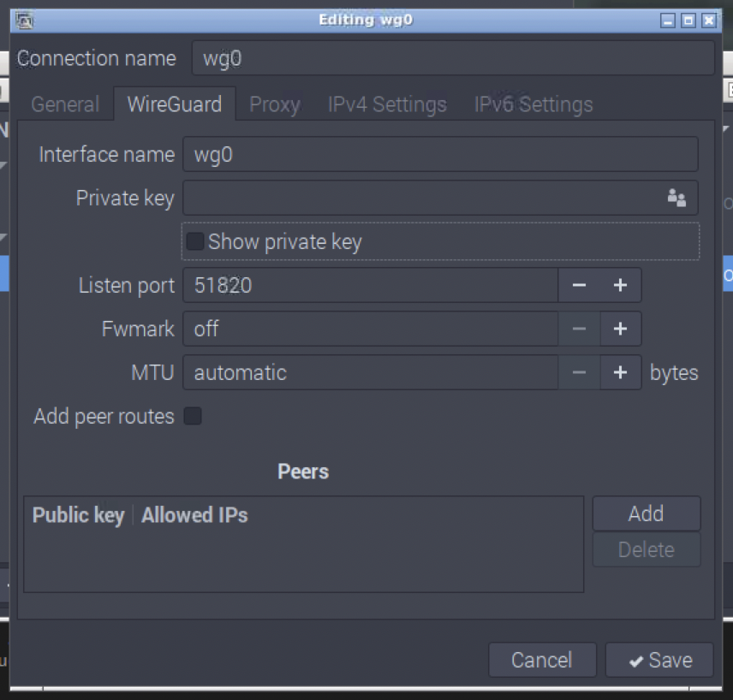Image resolution: width=733 pixels, height=700 pixels.
Task: Cancel editing the wg0 connection
Action: coord(542,660)
